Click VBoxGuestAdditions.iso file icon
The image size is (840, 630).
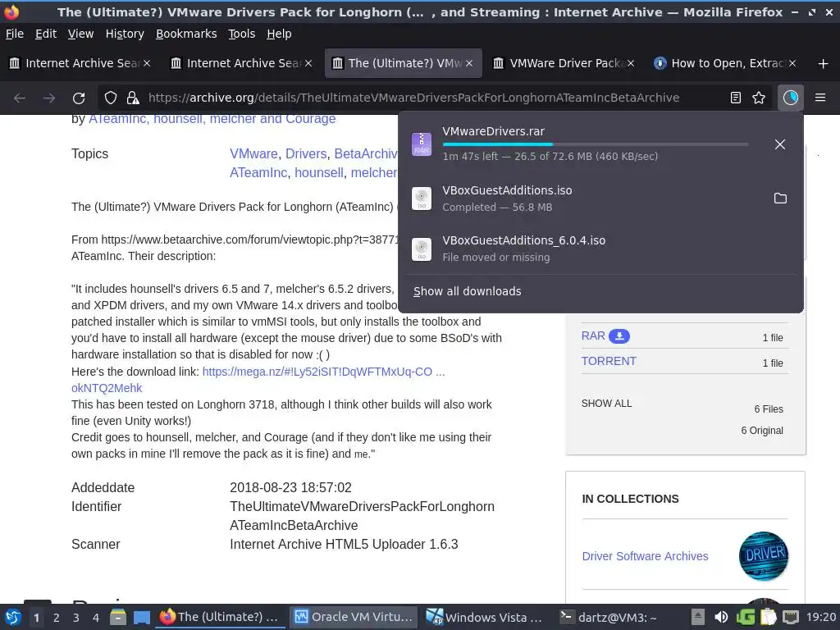coord(422,199)
